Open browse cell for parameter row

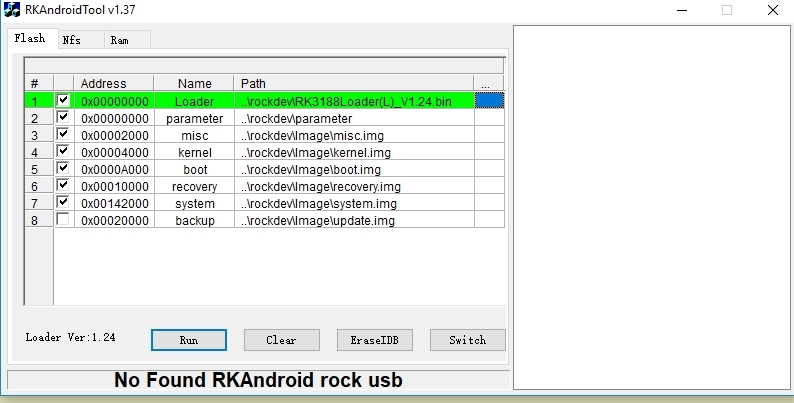(489, 118)
